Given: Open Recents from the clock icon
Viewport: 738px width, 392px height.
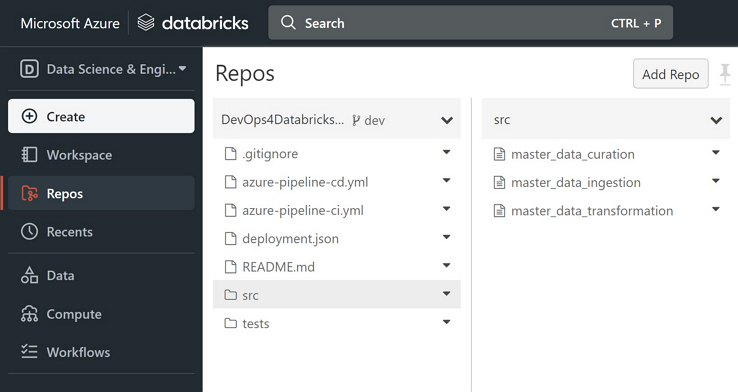Looking at the screenshot, I should [x=29, y=232].
